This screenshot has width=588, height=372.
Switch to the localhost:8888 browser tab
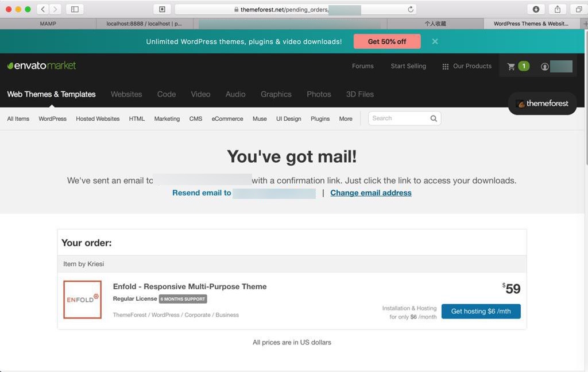click(144, 24)
